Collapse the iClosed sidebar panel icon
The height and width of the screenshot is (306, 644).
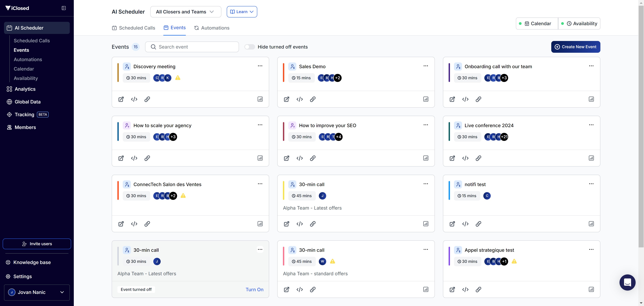[64, 8]
